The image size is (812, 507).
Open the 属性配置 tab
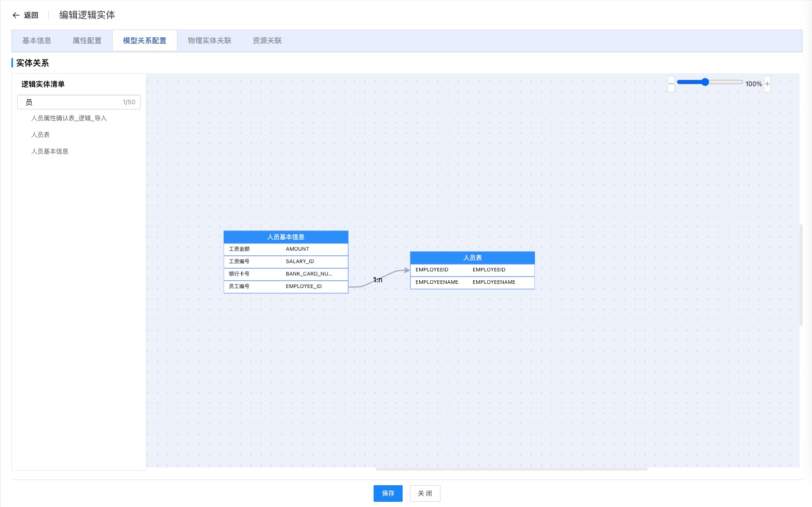(87, 40)
